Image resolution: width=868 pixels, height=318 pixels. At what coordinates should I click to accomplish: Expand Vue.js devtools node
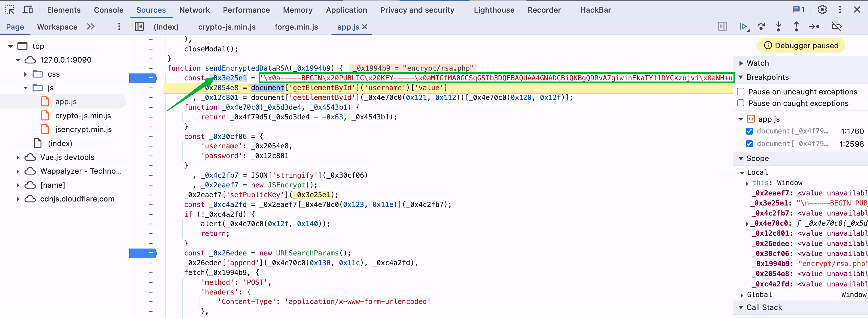point(18,158)
